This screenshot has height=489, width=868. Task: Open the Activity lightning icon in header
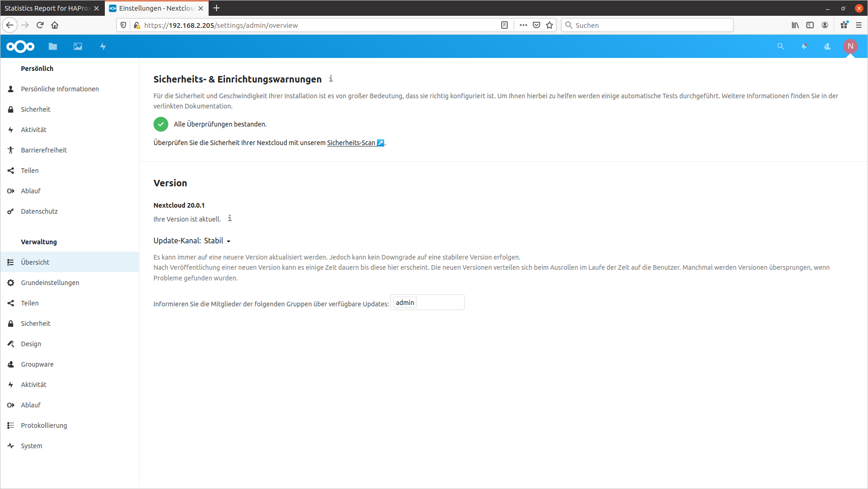pos(103,46)
